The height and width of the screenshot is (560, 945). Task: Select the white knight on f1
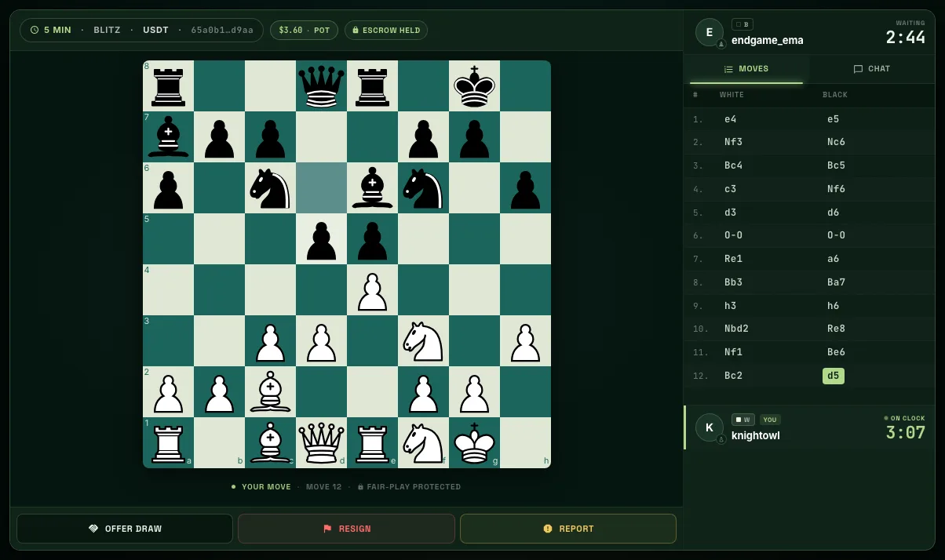click(423, 443)
